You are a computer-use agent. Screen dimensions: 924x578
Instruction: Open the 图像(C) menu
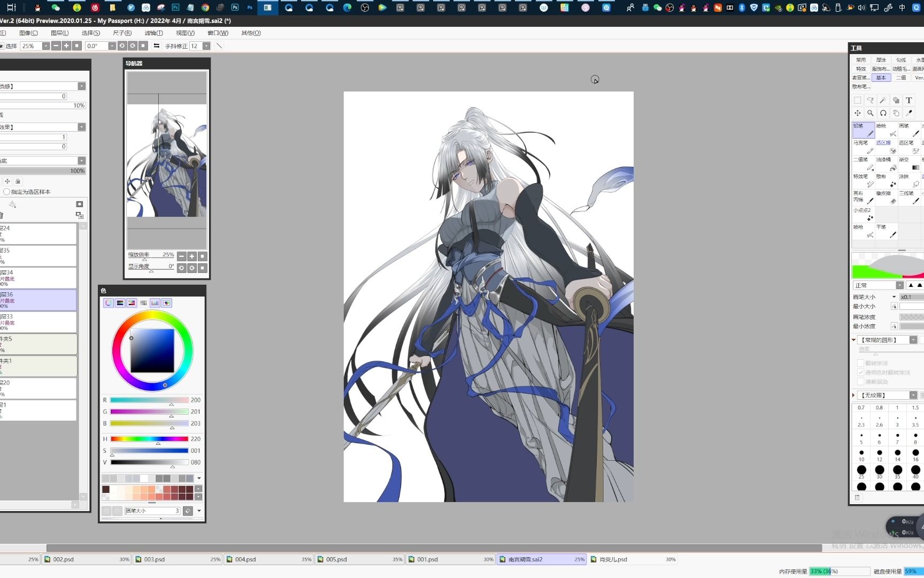coord(28,33)
